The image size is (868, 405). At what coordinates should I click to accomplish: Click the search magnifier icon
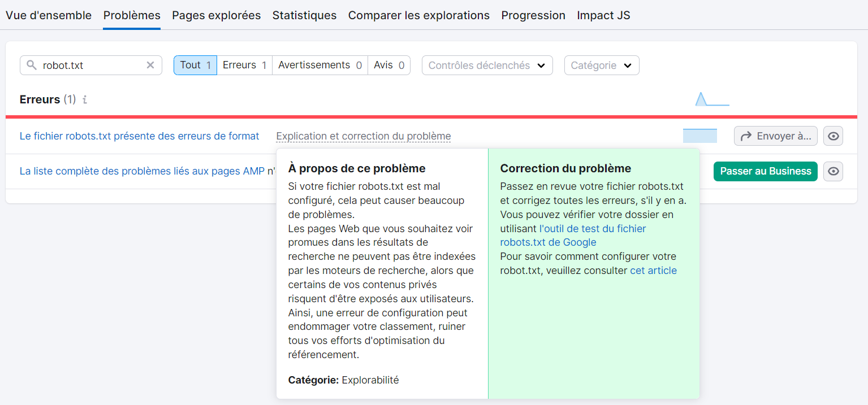31,65
